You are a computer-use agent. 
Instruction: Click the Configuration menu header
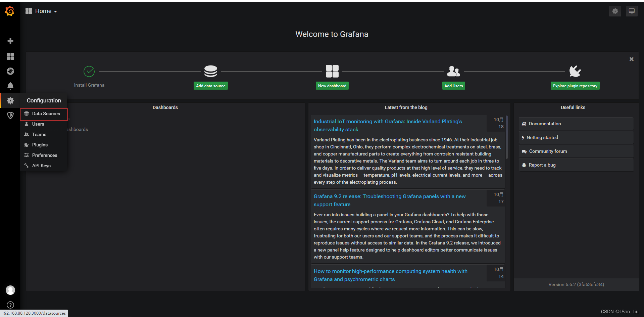coord(44,100)
